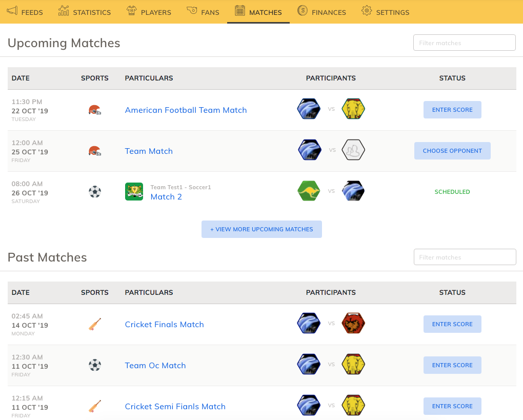The image size is (523, 420).
Task: Click soccer ball icon in Match 2 row
Action: click(95, 192)
